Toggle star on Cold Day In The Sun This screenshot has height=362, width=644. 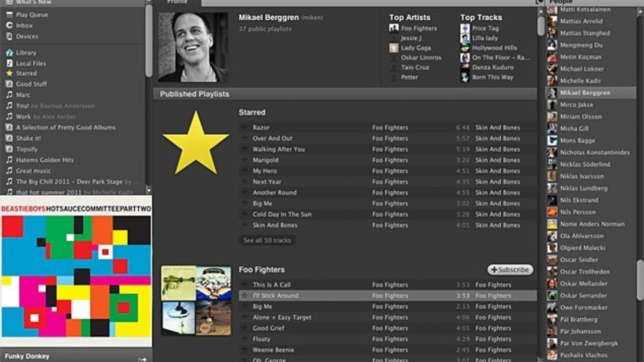[x=245, y=214]
